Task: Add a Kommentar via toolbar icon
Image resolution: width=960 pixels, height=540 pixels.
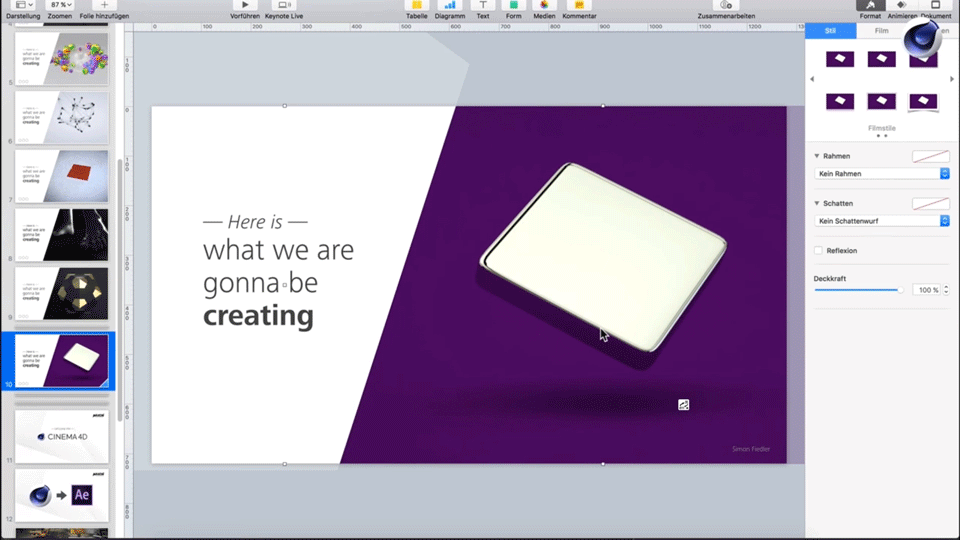Action: (579, 5)
